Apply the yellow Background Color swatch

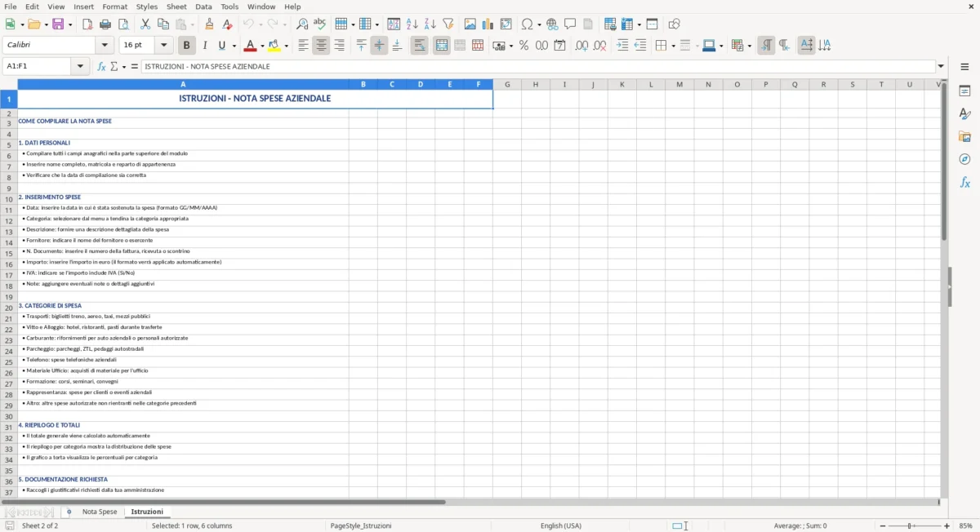274,46
